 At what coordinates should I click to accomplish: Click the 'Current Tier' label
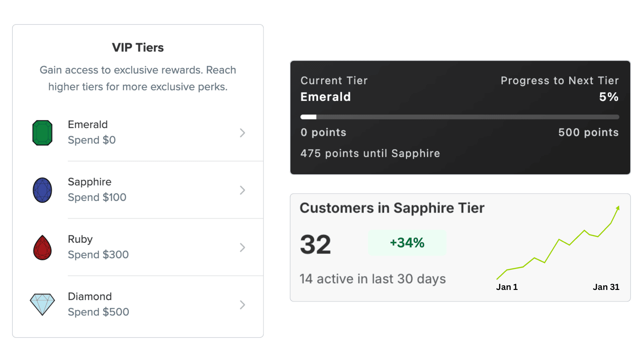(x=334, y=80)
